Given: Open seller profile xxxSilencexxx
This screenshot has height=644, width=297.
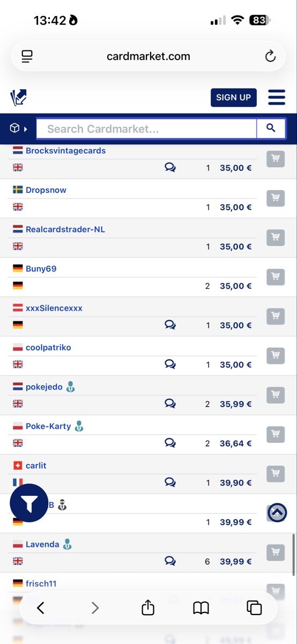Looking at the screenshot, I should point(54,308).
